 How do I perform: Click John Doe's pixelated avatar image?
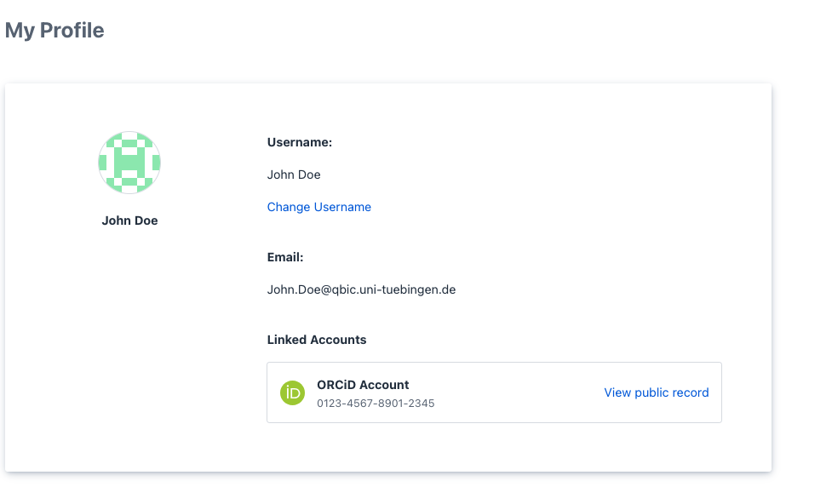point(129,163)
